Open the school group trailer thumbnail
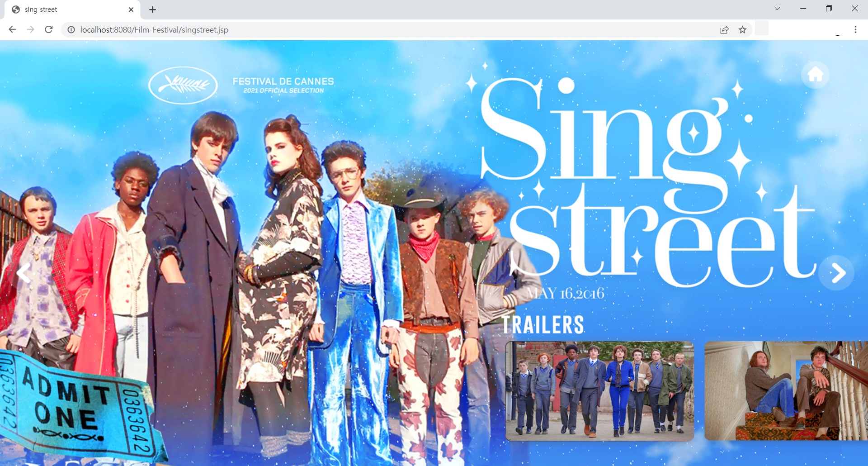868x466 pixels. 599,391
